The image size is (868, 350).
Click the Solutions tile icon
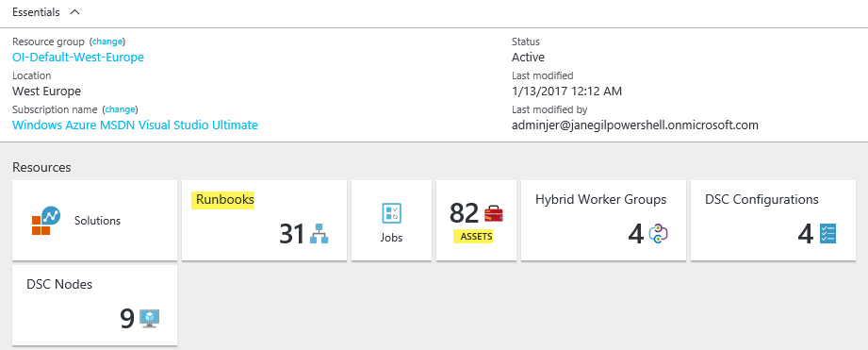[44, 221]
